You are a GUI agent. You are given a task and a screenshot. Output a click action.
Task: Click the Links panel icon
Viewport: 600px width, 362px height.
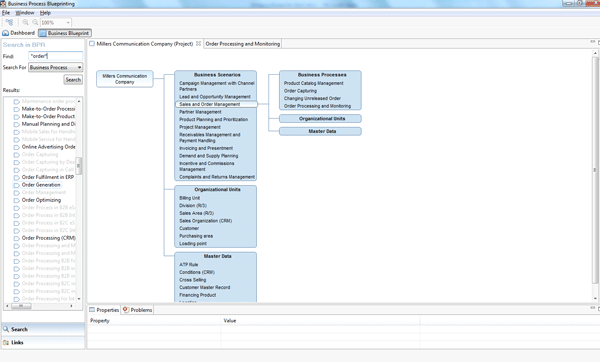(x=6, y=342)
